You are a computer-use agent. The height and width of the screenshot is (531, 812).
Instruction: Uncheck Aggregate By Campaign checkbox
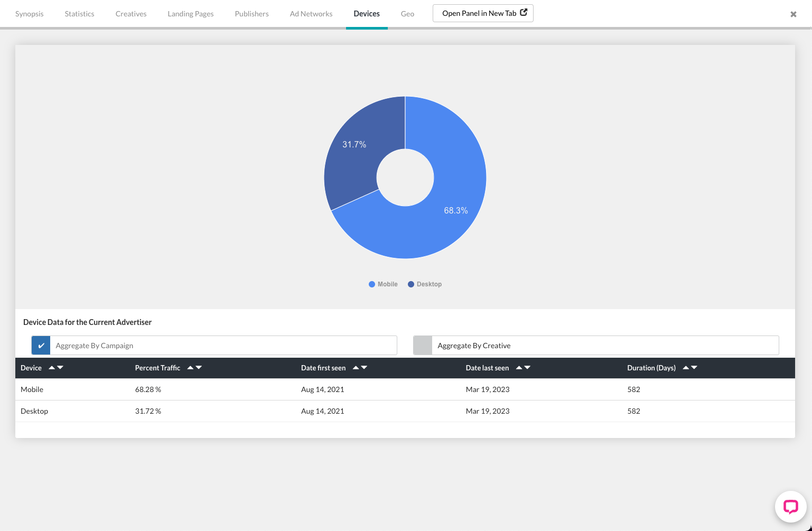click(x=41, y=346)
